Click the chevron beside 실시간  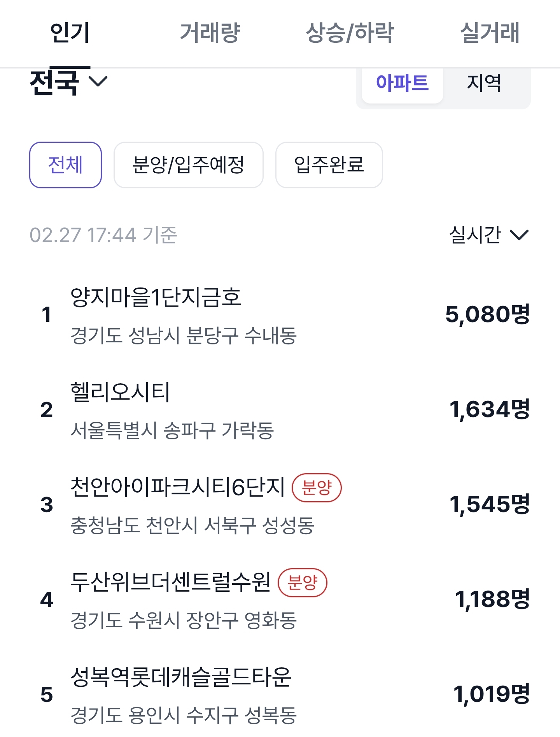click(x=519, y=235)
